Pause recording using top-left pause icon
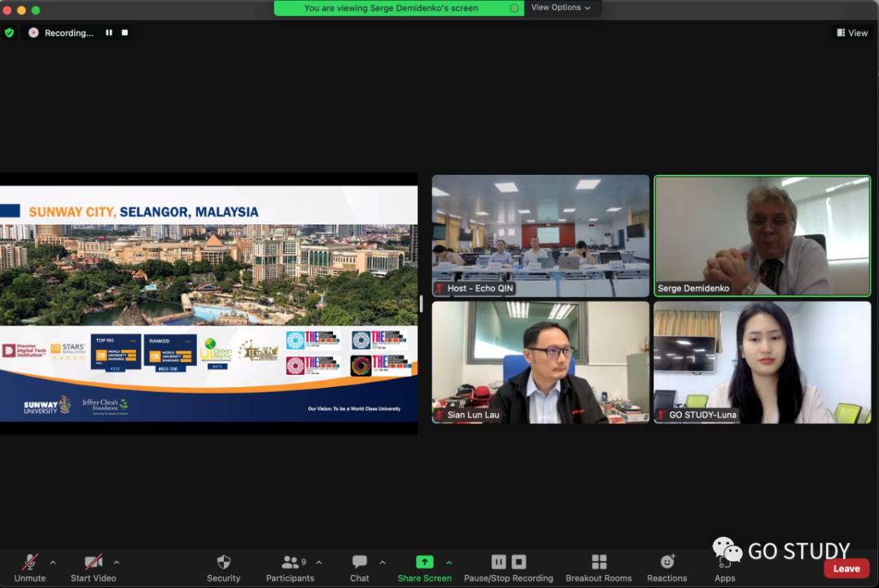 tap(109, 33)
